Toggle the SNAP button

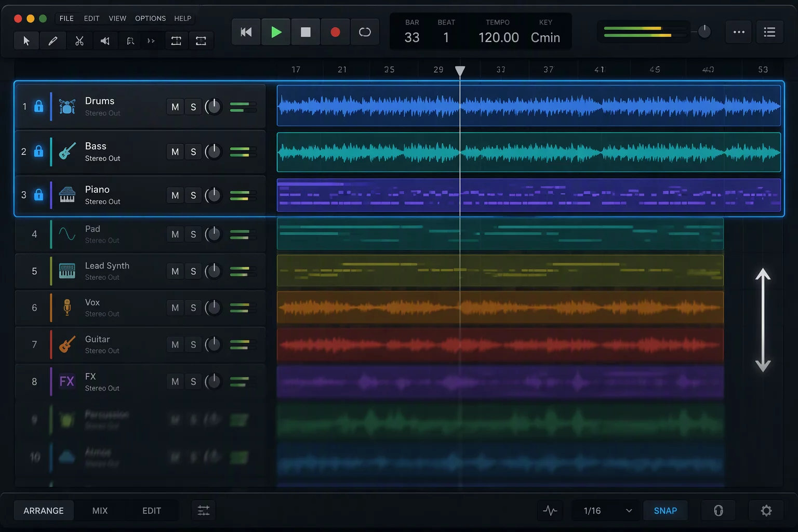coord(665,511)
